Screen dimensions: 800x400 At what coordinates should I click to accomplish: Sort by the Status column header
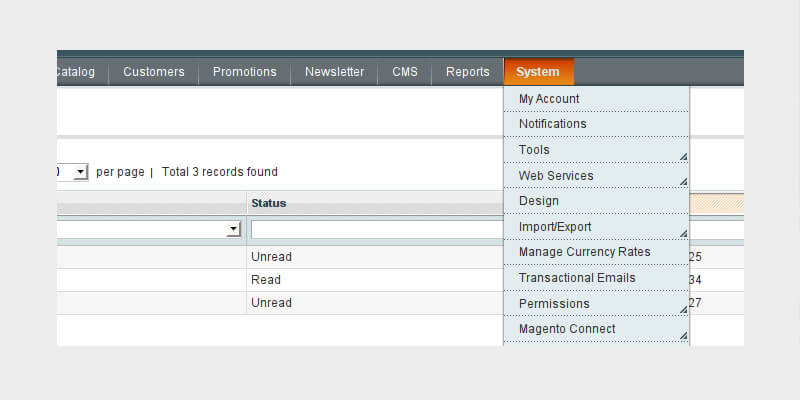268,203
